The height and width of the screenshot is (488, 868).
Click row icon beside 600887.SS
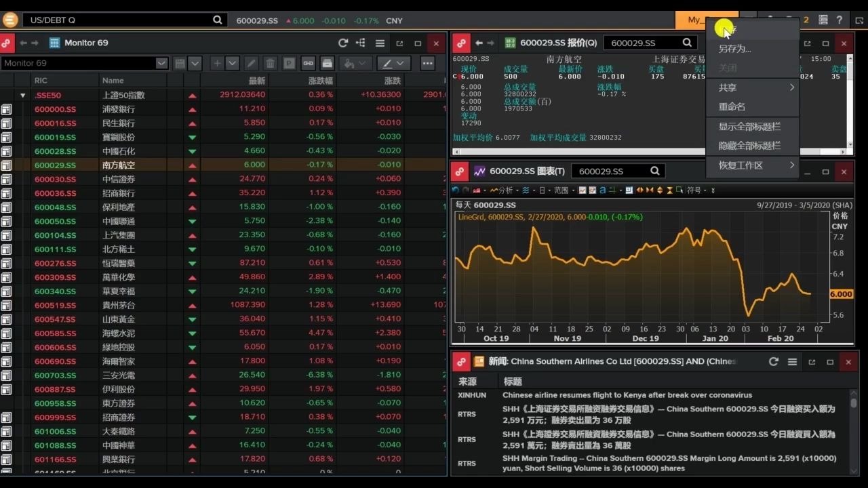tap(6, 389)
